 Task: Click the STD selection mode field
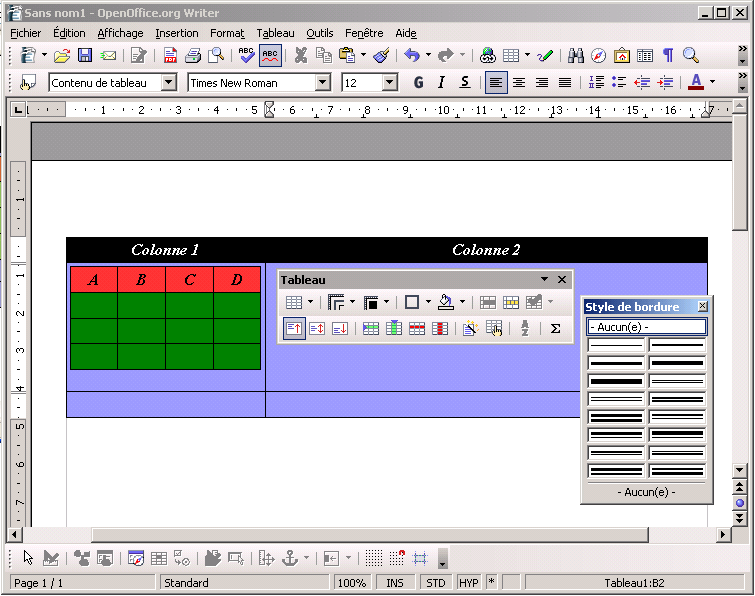tap(436, 583)
